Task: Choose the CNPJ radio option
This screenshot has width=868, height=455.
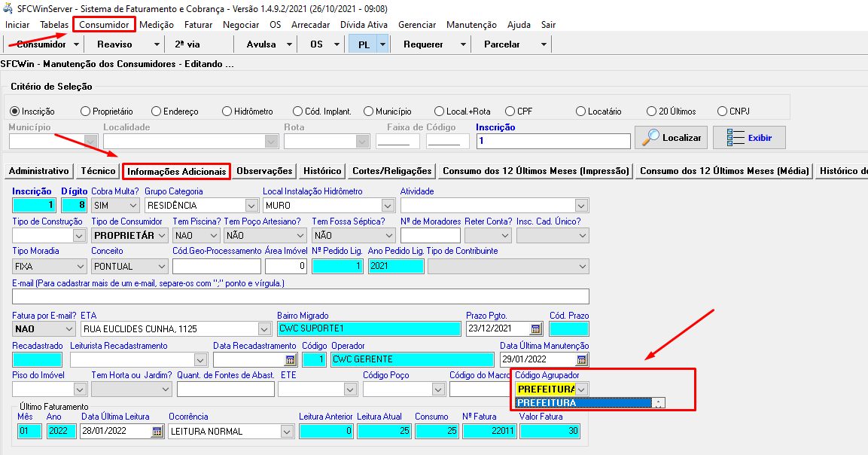Action: coord(723,111)
